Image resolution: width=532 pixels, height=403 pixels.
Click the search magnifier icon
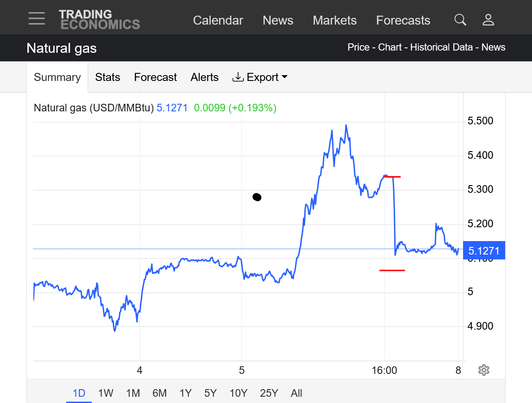pyautogui.click(x=460, y=20)
